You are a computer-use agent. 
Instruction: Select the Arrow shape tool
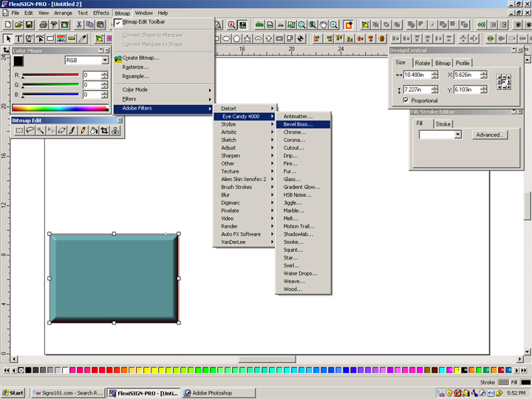coord(269,38)
